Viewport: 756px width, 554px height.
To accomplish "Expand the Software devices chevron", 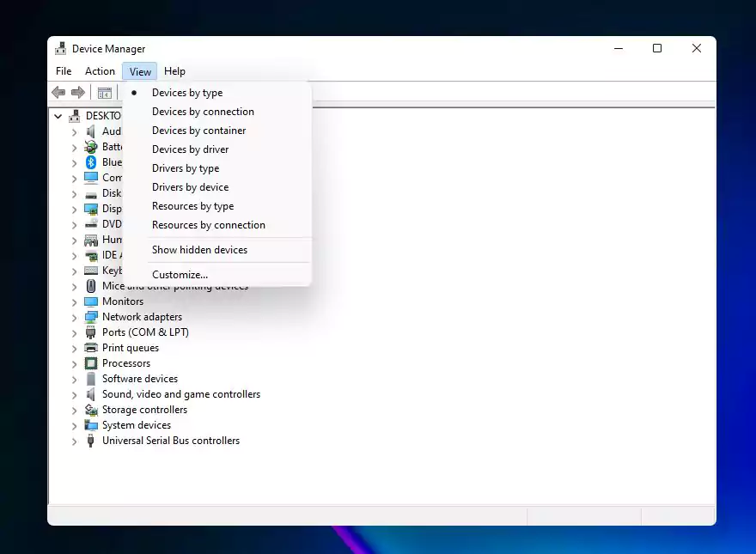I will pos(74,380).
